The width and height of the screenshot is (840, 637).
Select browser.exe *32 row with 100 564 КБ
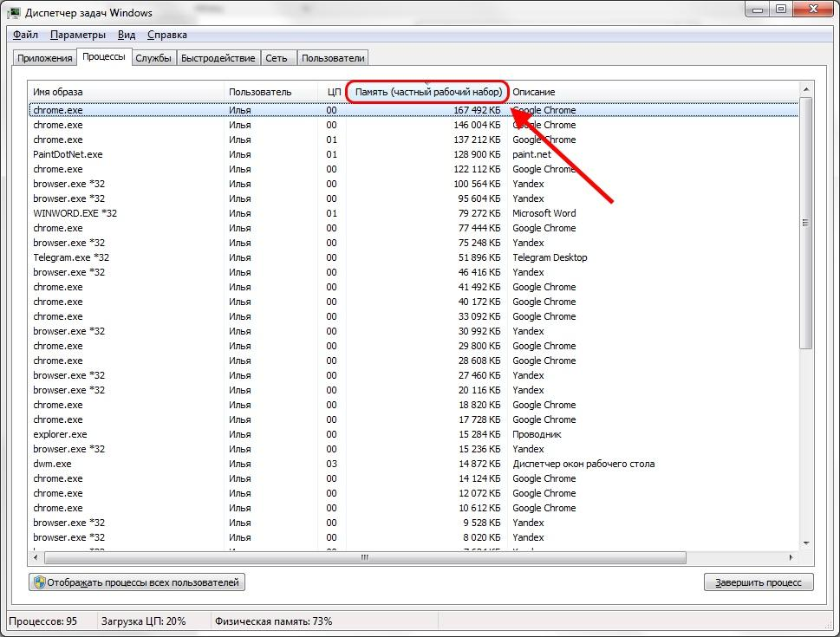coord(413,184)
